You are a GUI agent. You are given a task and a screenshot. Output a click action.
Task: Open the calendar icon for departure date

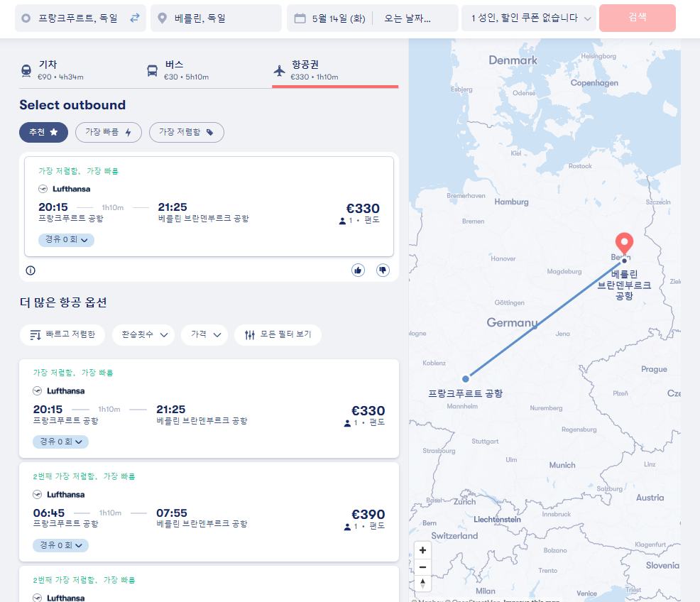[x=300, y=18]
